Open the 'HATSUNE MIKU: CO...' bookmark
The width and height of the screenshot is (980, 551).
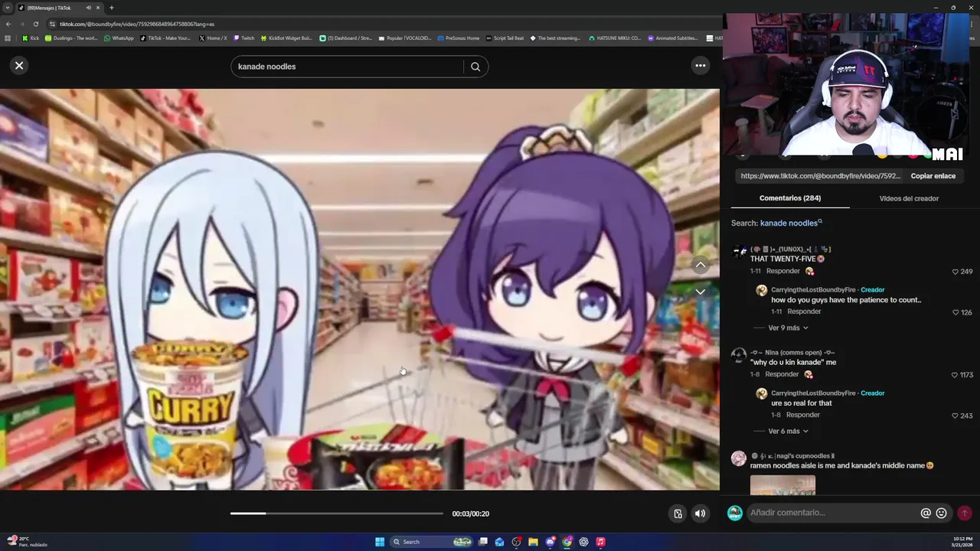click(614, 37)
